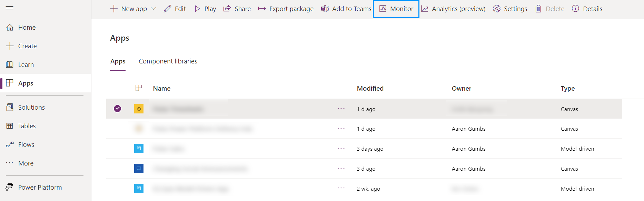Image resolution: width=644 pixels, height=201 pixels.
Task: Select the Export package icon
Action: (x=261, y=9)
